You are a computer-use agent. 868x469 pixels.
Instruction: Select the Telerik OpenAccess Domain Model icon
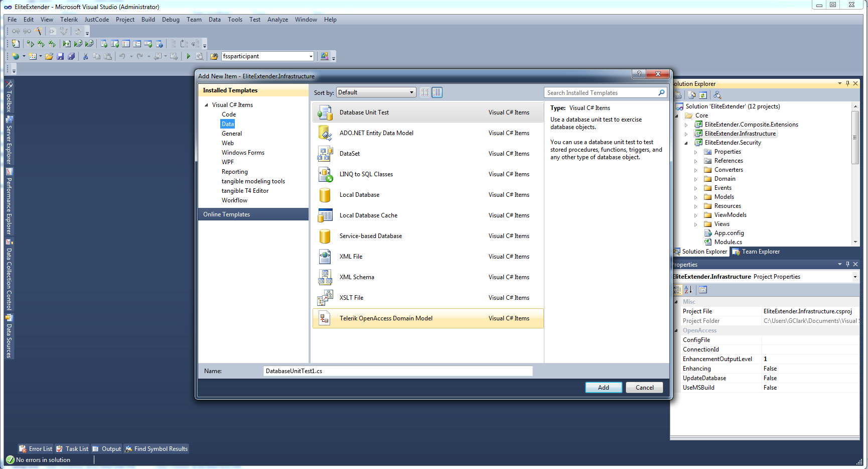pyautogui.click(x=325, y=318)
